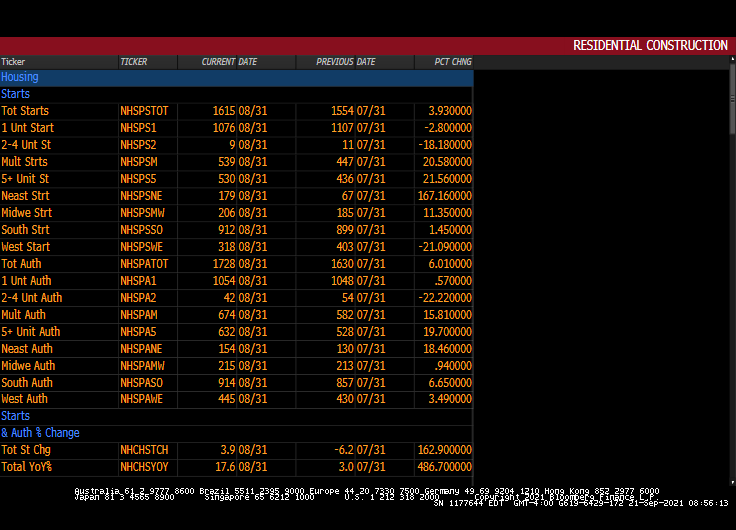Select the Midwe Auth row label
736x530 pixels.
28,366
